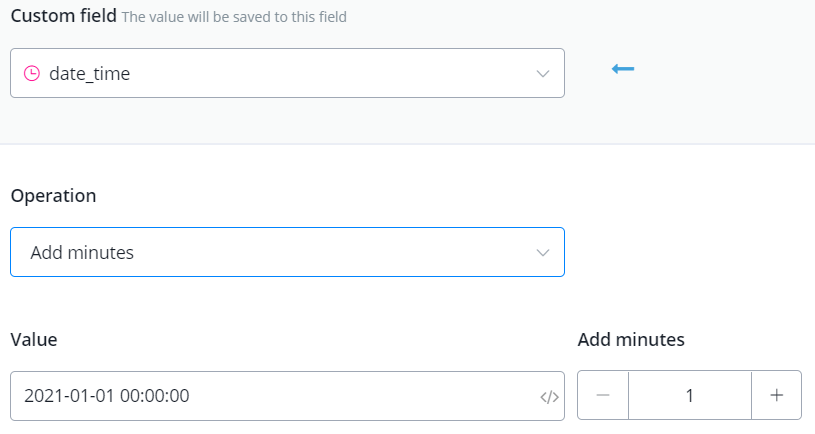This screenshot has height=434, width=815.
Task: Decrease minutes with the minus button
Action: 603,396
